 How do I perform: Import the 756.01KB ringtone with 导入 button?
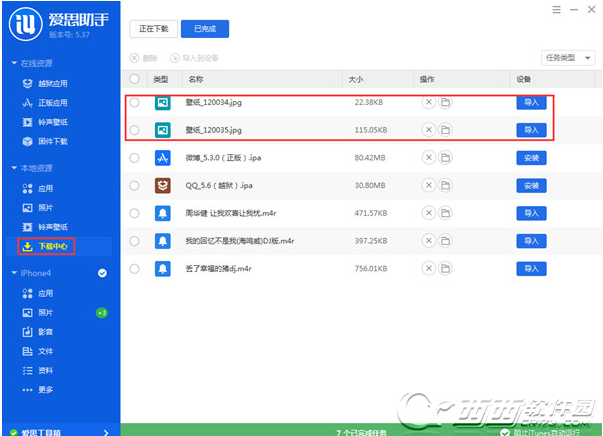click(531, 268)
